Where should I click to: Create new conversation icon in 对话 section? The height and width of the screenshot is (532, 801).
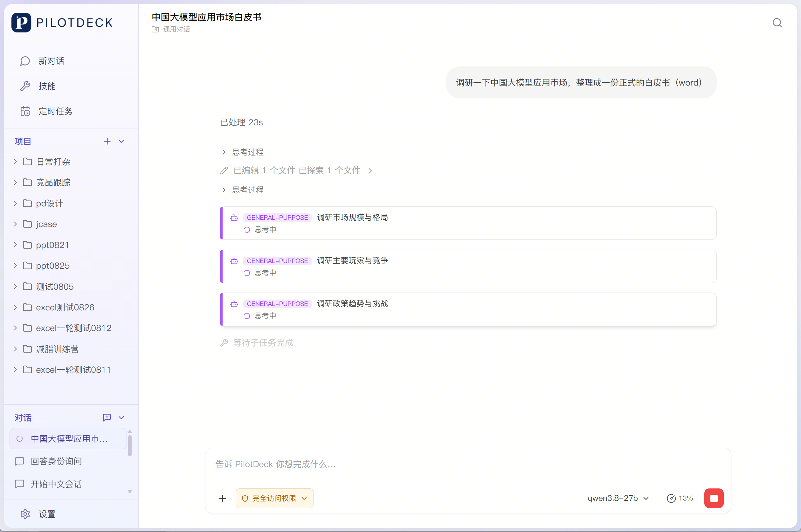pyautogui.click(x=107, y=417)
